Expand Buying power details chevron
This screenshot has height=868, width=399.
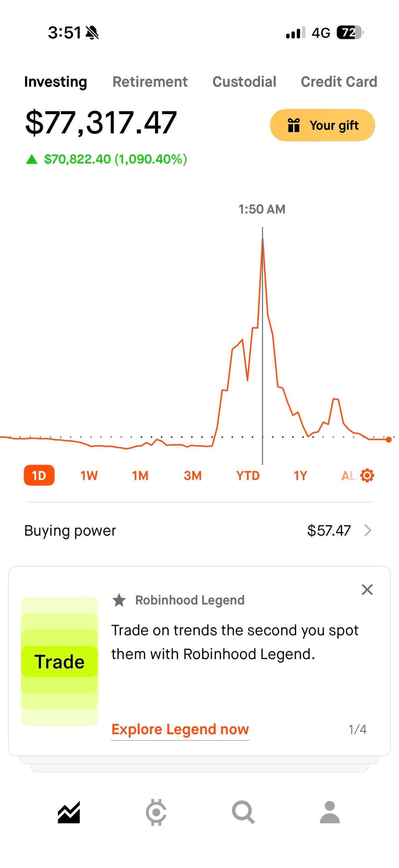coord(368,530)
